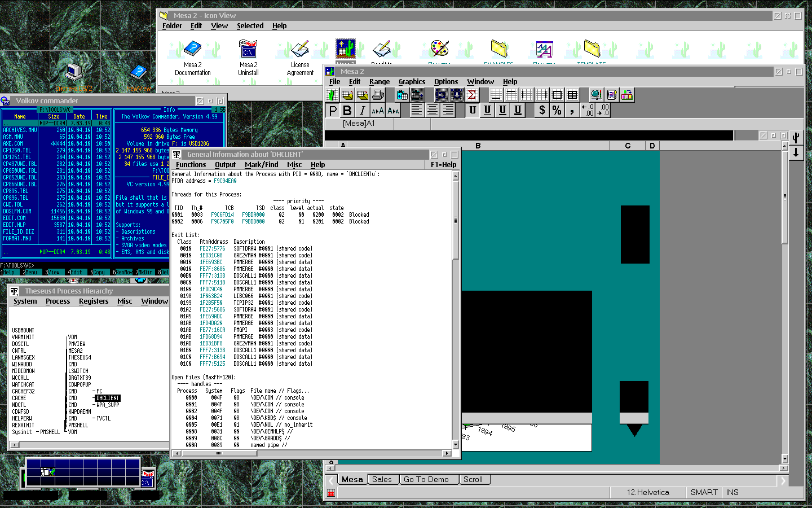
Task: Increase font size A▸A button
Action: click(378, 111)
